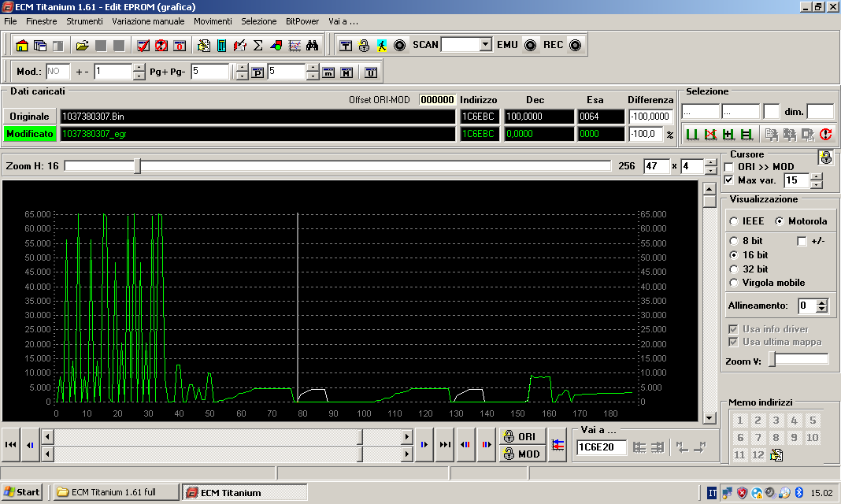Click the colored shapes toolbar icon
Viewport: 841px width, 504px height.
click(276, 46)
